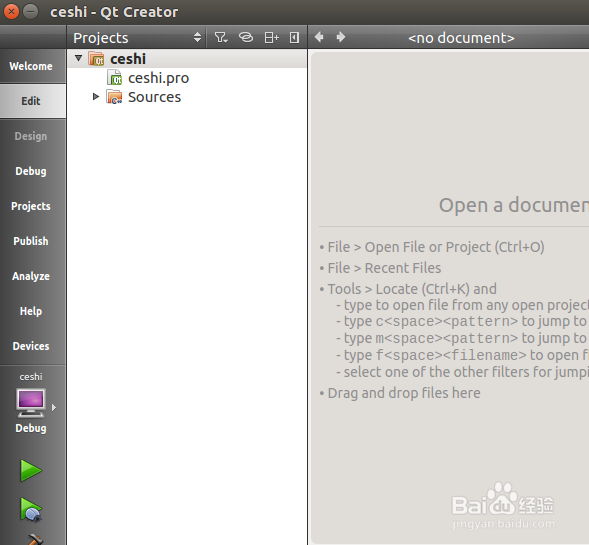589x545 pixels.
Task: Switch to Debug mode in sidebar
Action: pyautogui.click(x=31, y=171)
